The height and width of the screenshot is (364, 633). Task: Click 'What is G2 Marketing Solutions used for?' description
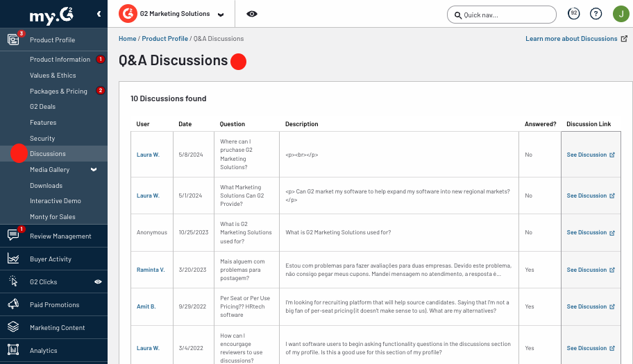pyautogui.click(x=338, y=232)
